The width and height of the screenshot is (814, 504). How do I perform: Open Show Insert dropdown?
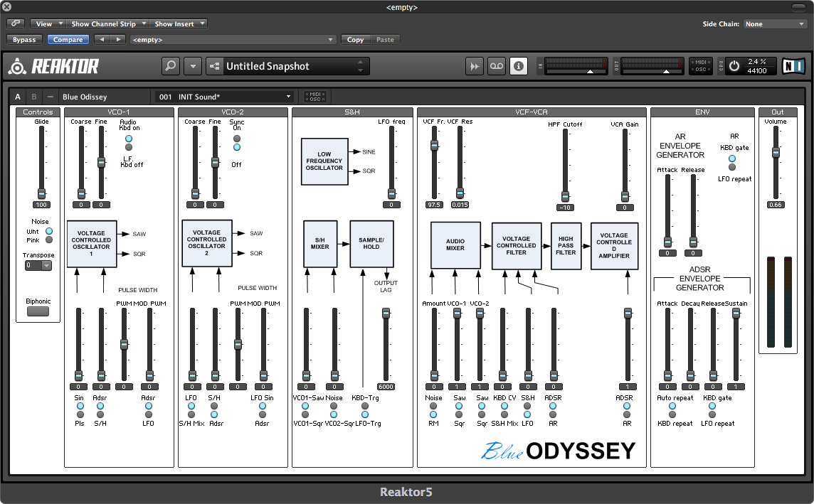179,24
